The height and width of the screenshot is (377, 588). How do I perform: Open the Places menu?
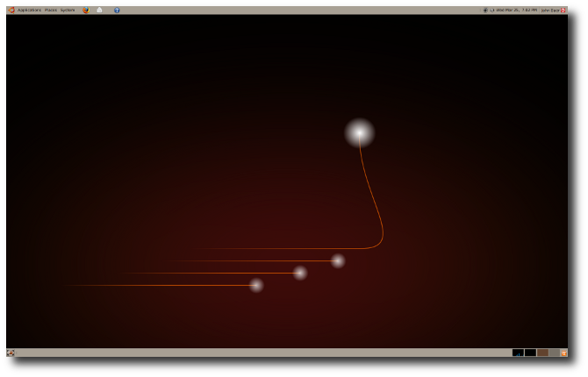pyautogui.click(x=51, y=11)
